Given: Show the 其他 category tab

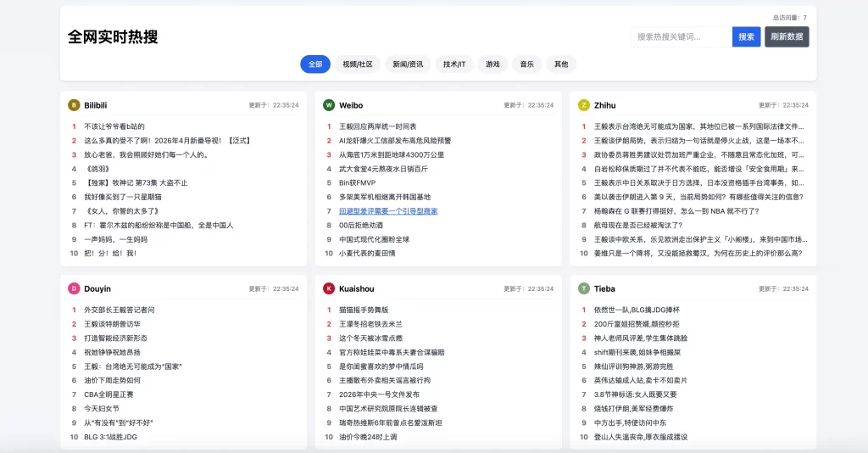Looking at the screenshot, I should [x=561, y=64].
